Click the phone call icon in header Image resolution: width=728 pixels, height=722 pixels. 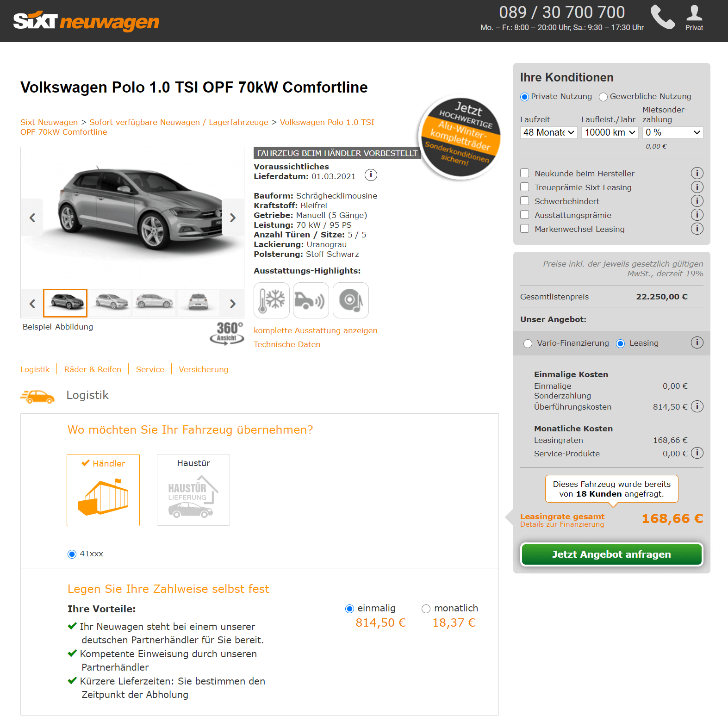click(x=663, y=17)
